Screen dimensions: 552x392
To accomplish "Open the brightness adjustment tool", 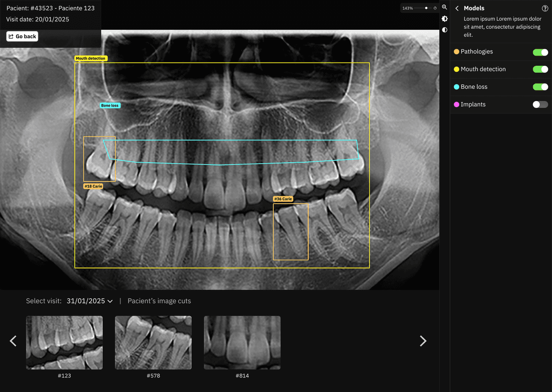I will click(x=444, y=19).
